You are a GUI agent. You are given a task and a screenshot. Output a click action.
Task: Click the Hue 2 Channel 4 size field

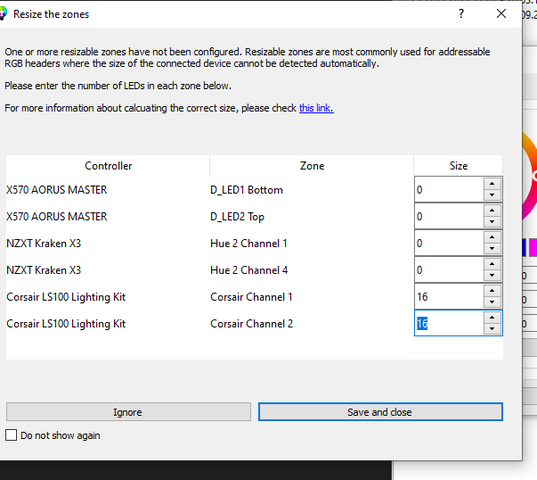[449, 270]
